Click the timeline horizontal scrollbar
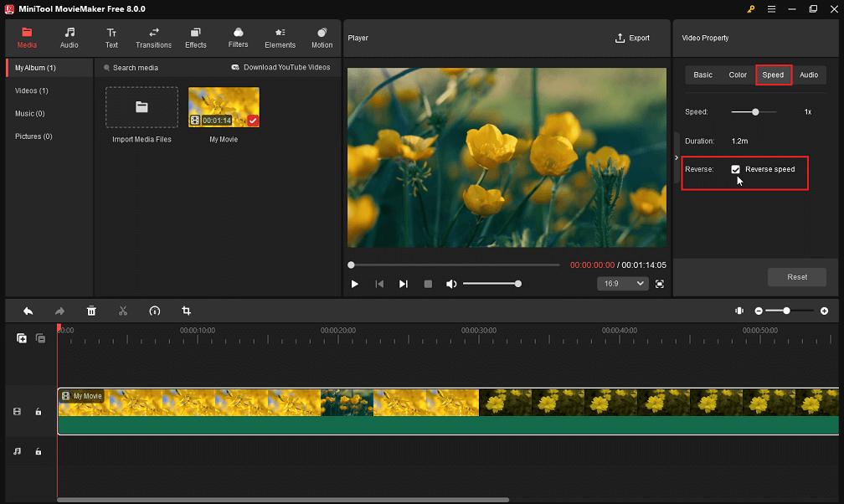 [283, 500]
